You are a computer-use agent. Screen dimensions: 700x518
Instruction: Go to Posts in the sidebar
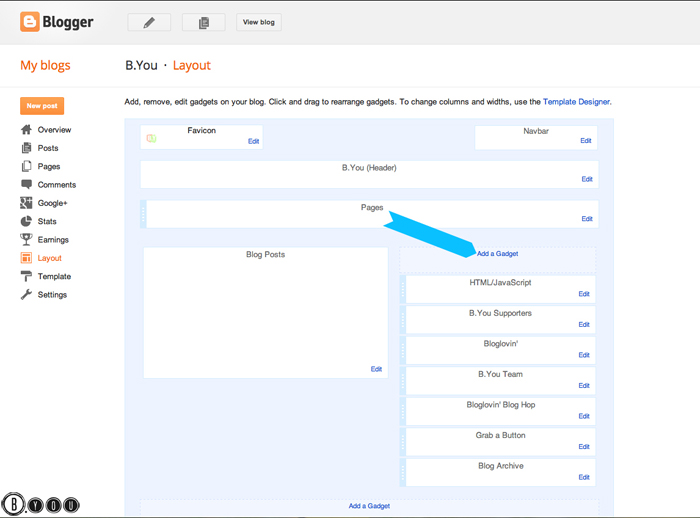[x=48, y=148]
